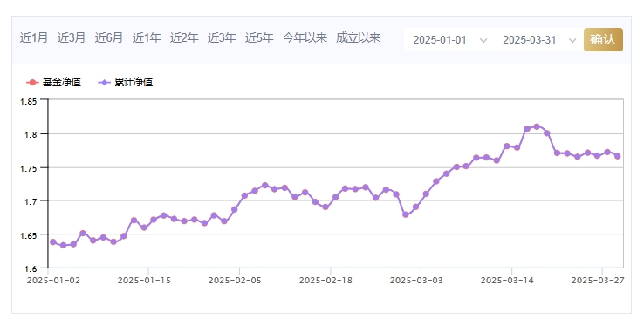Viewport: 644px width, 326px height.
Task: Select the 近3年 period
Action: point(222,38)
